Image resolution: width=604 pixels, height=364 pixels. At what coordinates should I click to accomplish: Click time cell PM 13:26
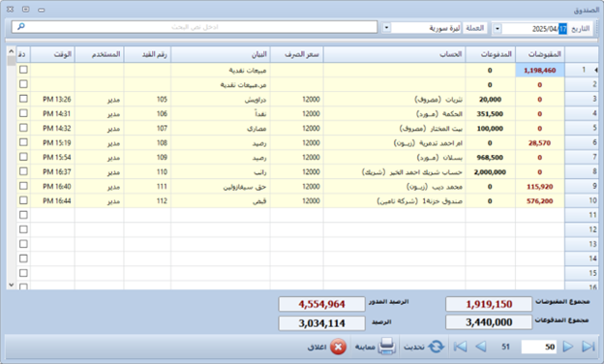click(x=52, y=100)
